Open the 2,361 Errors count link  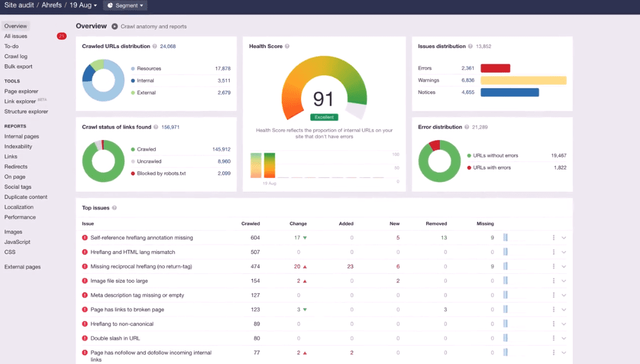coord(468,68)
